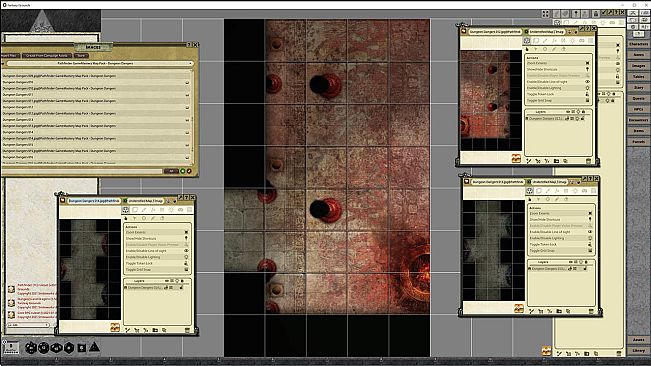
Task: Select the pan/move tool in upper-right map window
Action: (x=527, y=41)
